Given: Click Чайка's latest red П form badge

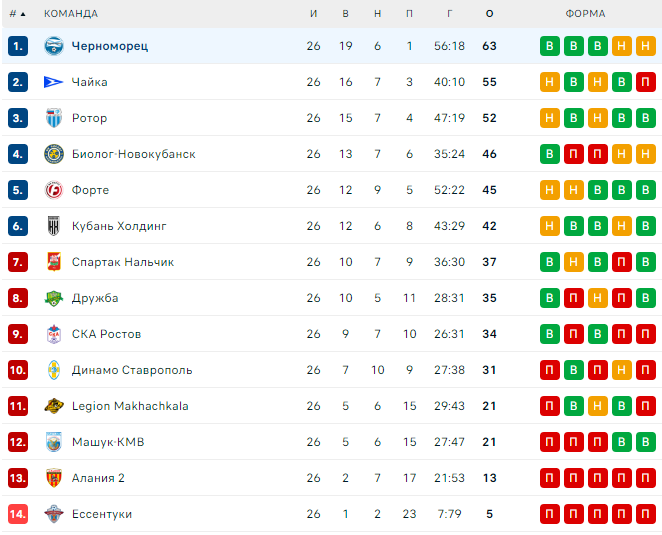Looking at the screenshot, I should pos(646,82).
